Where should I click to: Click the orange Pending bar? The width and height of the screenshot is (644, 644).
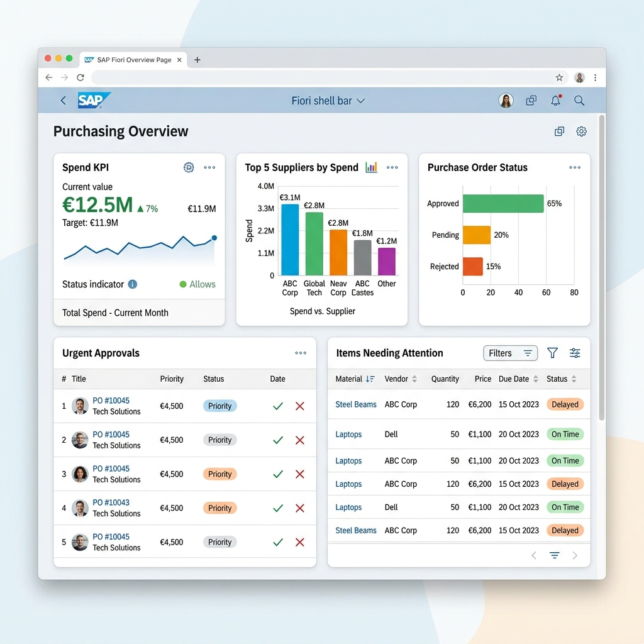click(477, 235)
